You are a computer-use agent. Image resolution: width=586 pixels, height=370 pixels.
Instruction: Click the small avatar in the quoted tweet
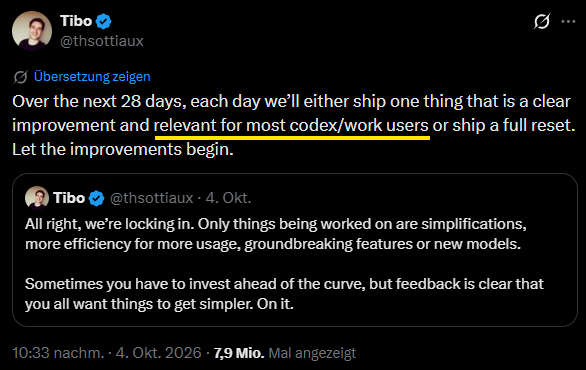[x=37, y=198]
